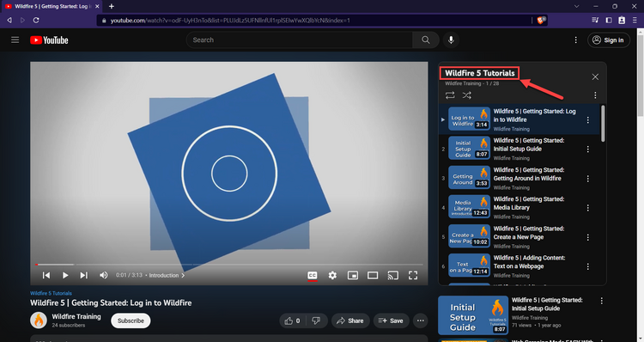
Task: Open tab search dropdown arrow
Action: coord(577,6)
